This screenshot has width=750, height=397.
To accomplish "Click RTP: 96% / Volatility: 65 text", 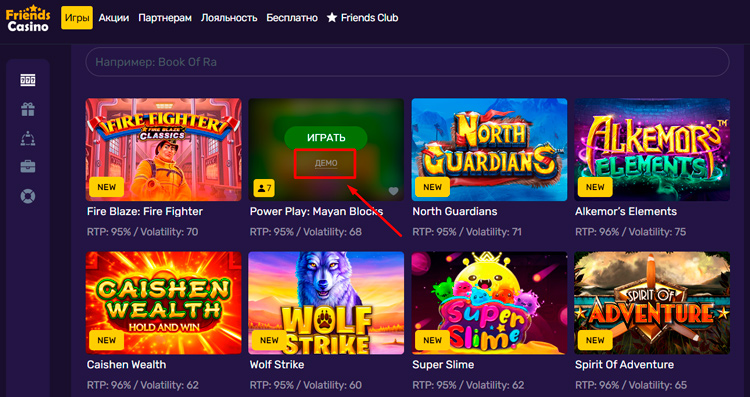I will tap(631, 385).
